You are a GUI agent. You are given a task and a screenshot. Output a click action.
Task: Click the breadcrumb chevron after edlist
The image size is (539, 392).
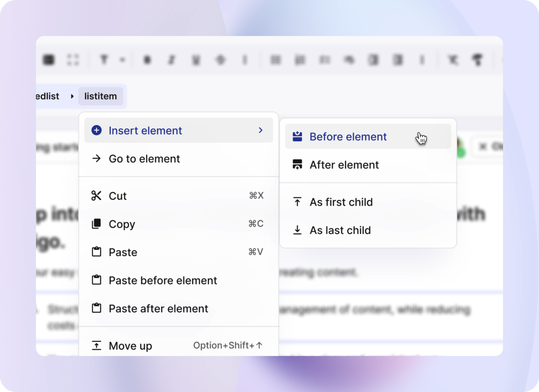pyautogui.click(x=72, y=96)
